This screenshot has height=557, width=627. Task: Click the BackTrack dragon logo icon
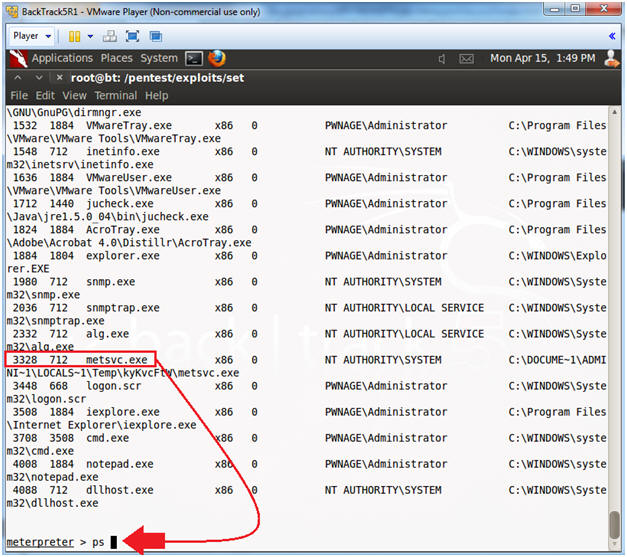(18, 58)
